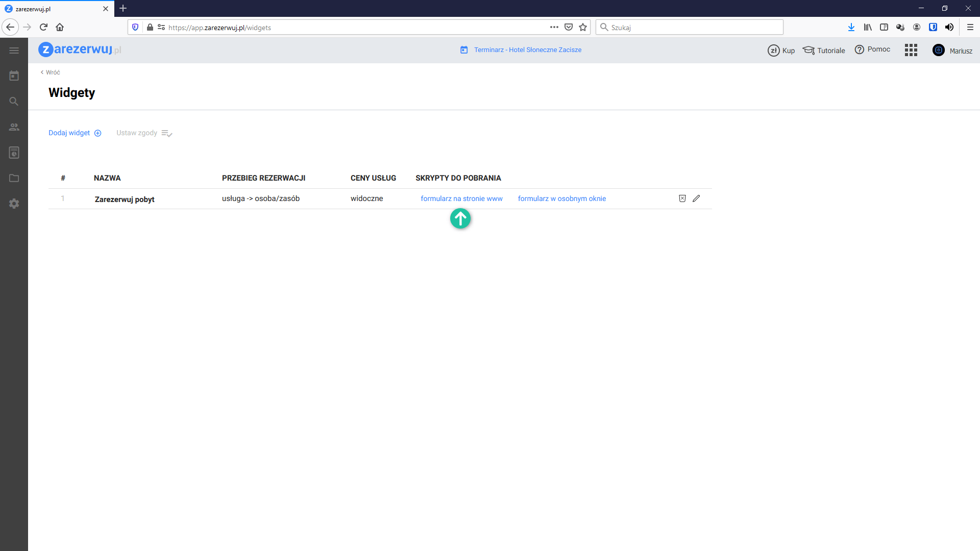Click the delete icon for Zarezerwuj pobyt widget

682,198
